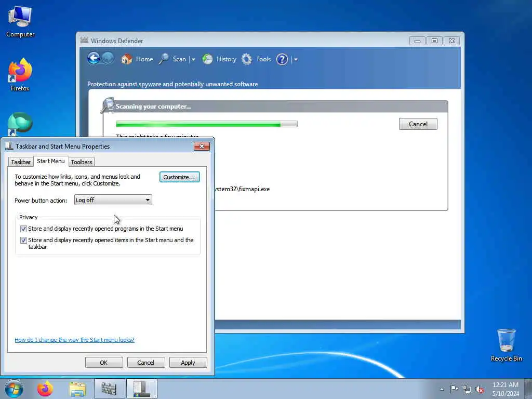
Task: Click Taskbar Properties dialog title icon
Action: pyautogui.click(x=9, y=146)
